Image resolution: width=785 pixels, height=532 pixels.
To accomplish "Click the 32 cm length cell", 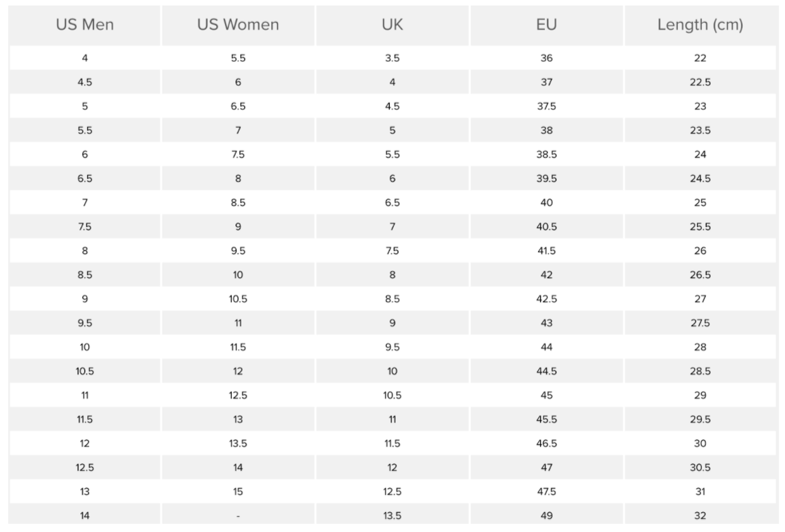I will point(701,515).
